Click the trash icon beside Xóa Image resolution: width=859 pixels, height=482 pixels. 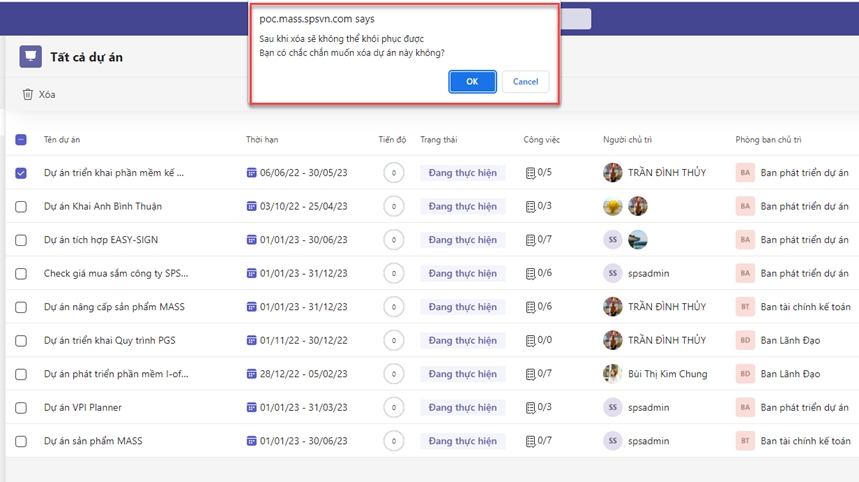pos(27,95)
